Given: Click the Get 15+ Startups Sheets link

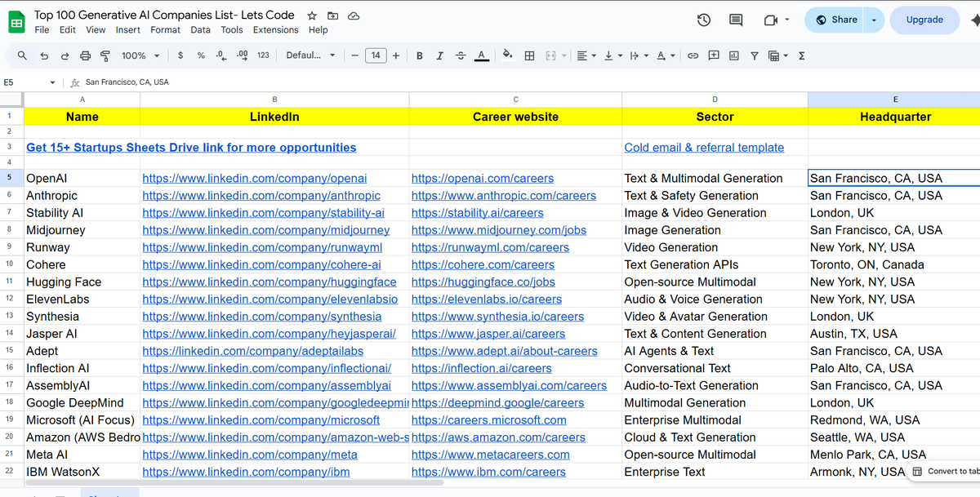Looking at the screenshot, I should pyautogui.click(x=191, y=148).
